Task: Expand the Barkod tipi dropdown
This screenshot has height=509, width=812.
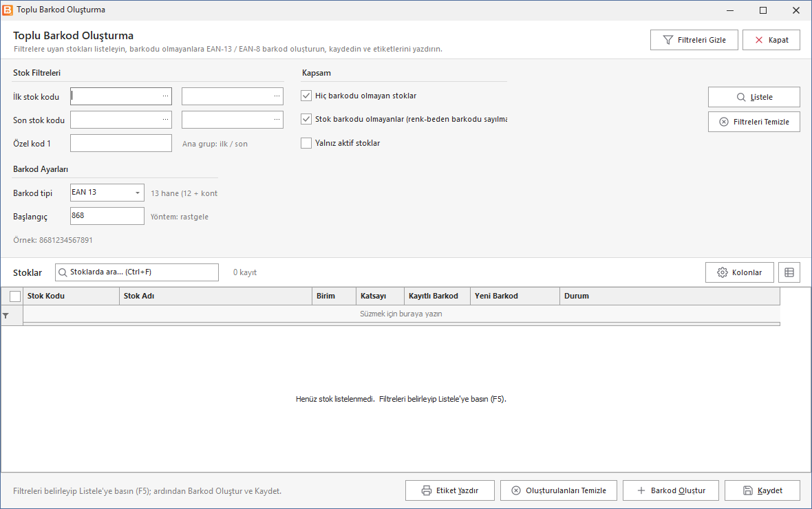Action: tap(137, 193)
